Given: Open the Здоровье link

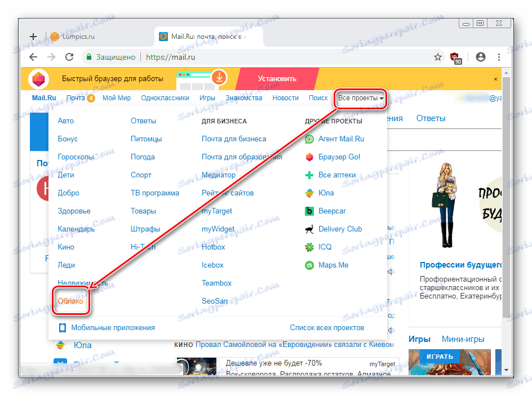Looking at the screenshot, I should tap(74, 211).
